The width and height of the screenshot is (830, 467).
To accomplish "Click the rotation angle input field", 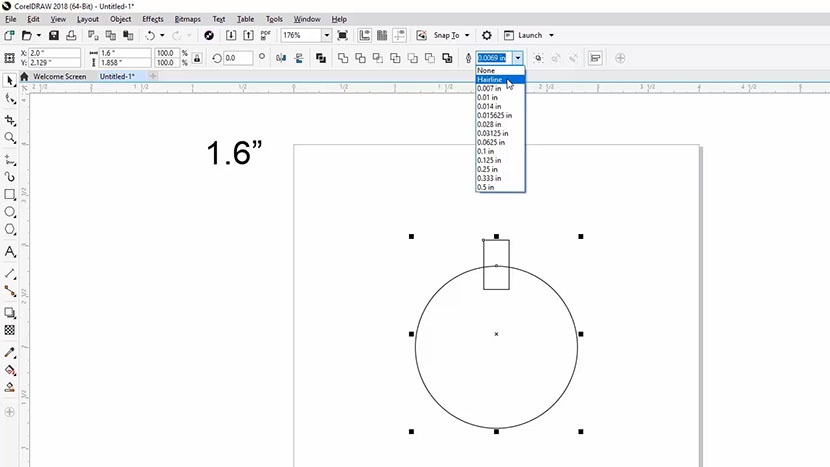I will pos(238,58).
